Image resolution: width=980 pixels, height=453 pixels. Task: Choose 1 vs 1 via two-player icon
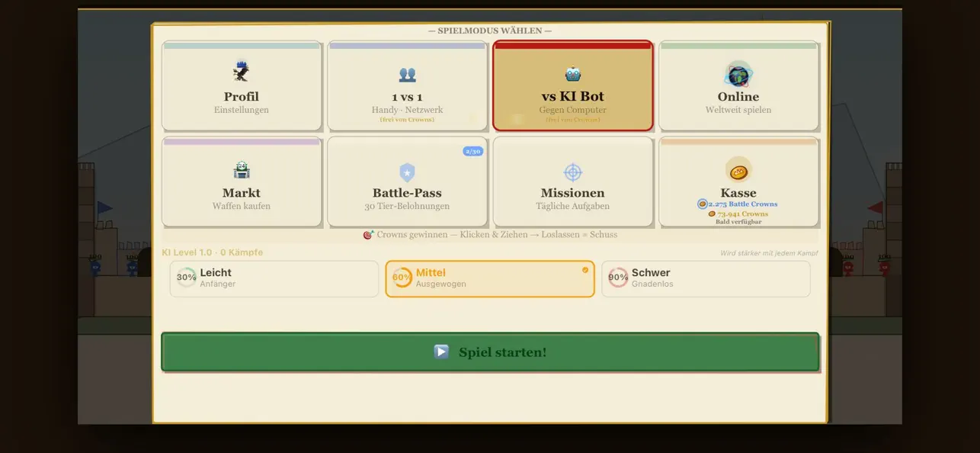tap(408, 75)
